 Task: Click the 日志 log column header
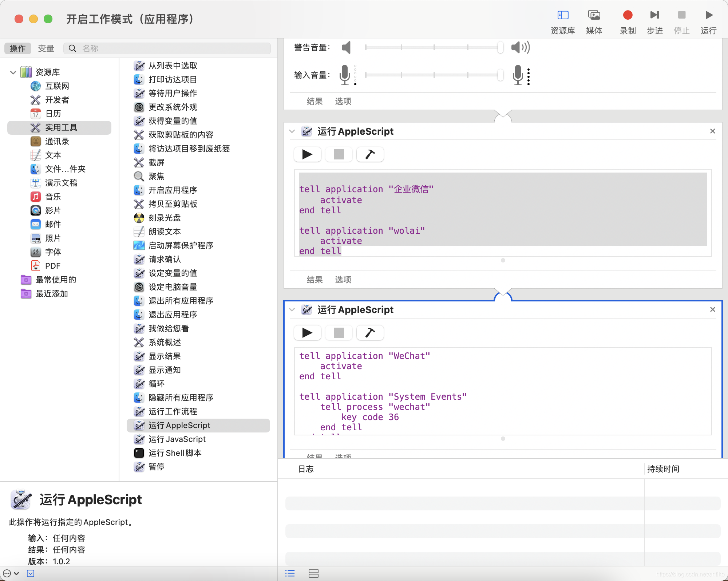pyautogui.click(x=306, y=469)
